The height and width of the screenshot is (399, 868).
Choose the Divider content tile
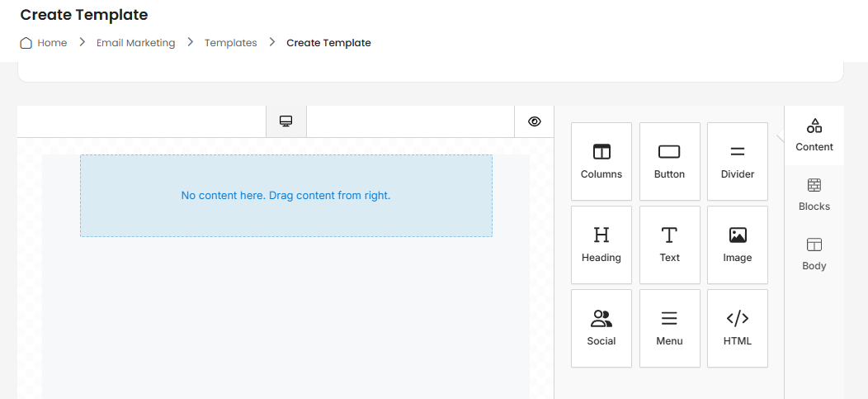point(738,161)
